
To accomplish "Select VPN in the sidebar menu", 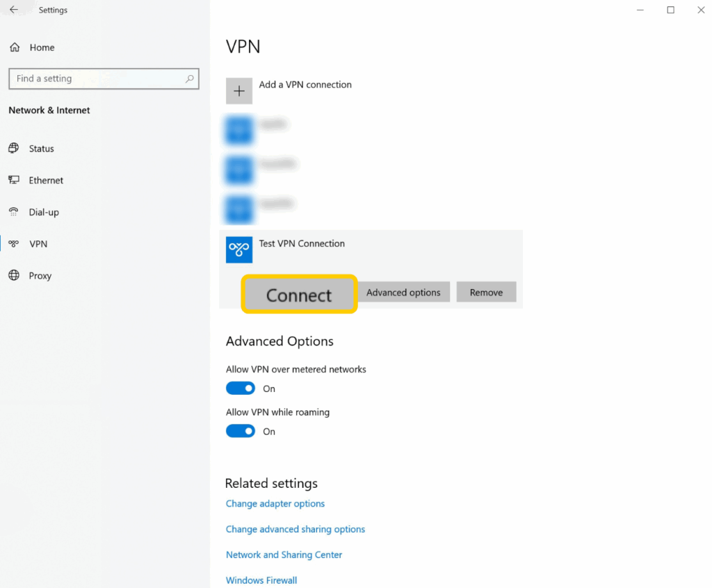I will pyautogui.click(x=38, y=244).
